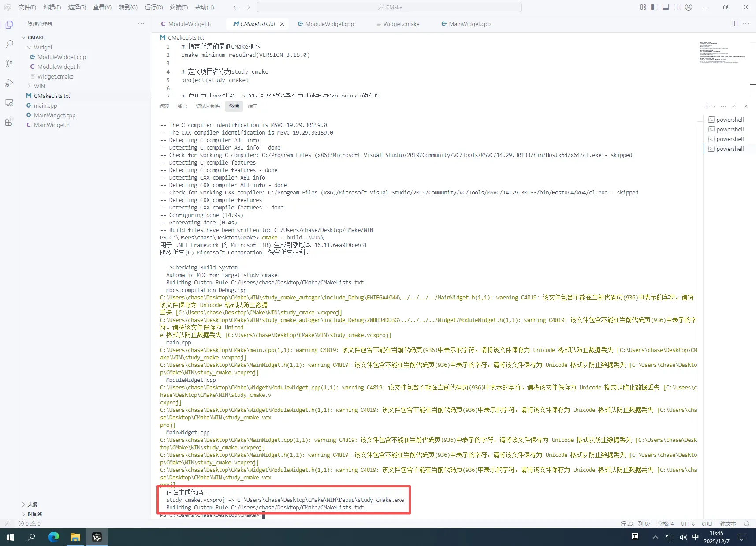This screenshot has width=756, height=546.
Task: Open the remote window status indicator
Action: (7, 524)
